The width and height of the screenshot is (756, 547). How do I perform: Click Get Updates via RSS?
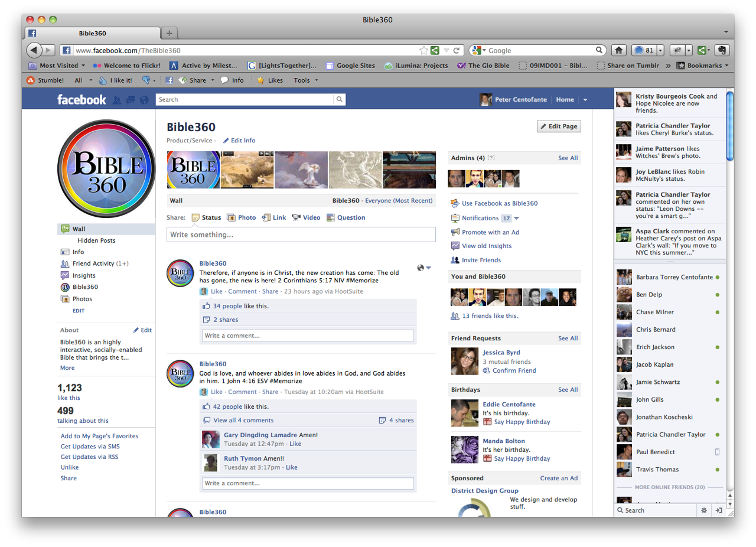[89, 457]
